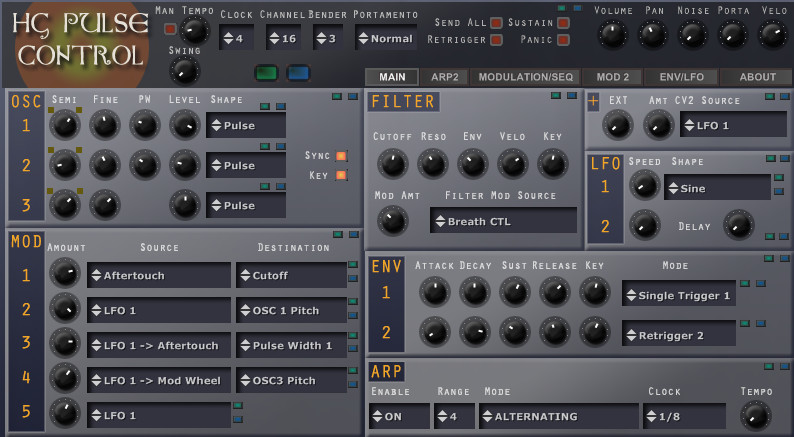Click the Noise knob
The width and height of the screenshot is (794, 437).
(693, 34)
